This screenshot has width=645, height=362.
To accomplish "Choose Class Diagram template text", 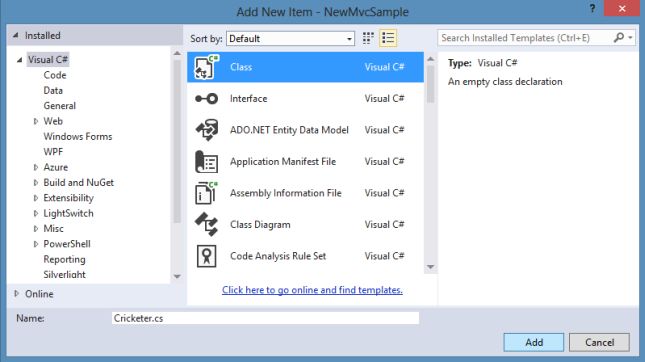I will (x=260, y=225).
